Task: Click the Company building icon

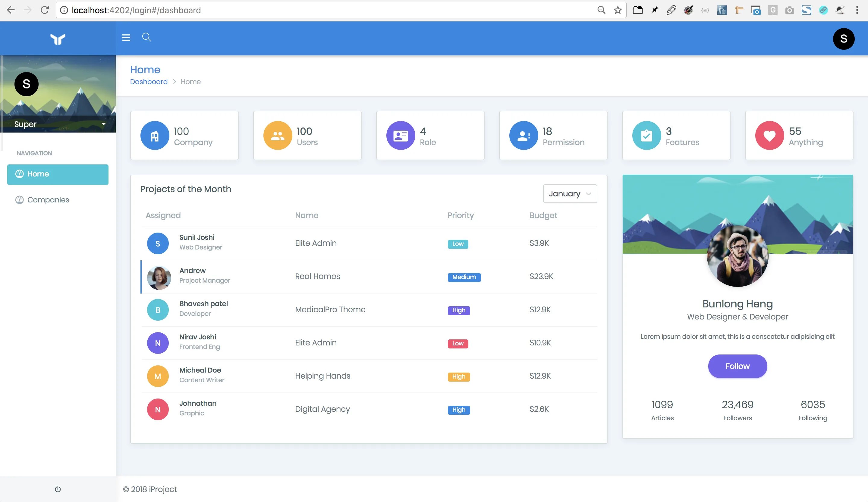Action: pyautogui.click(x=155, y=135)
